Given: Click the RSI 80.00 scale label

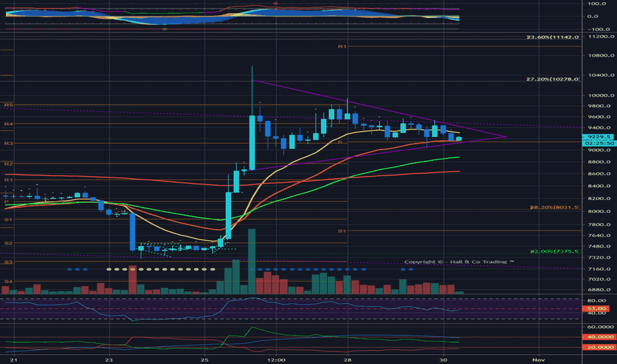Looking at the screenshot, I should 596,300.
